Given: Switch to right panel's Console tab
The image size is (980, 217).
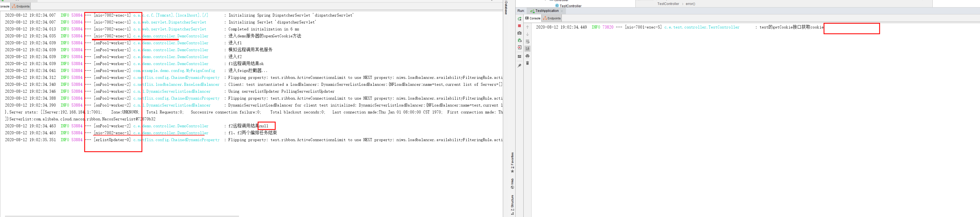Looking at the screenshot, I should click(x=533, y=18).
